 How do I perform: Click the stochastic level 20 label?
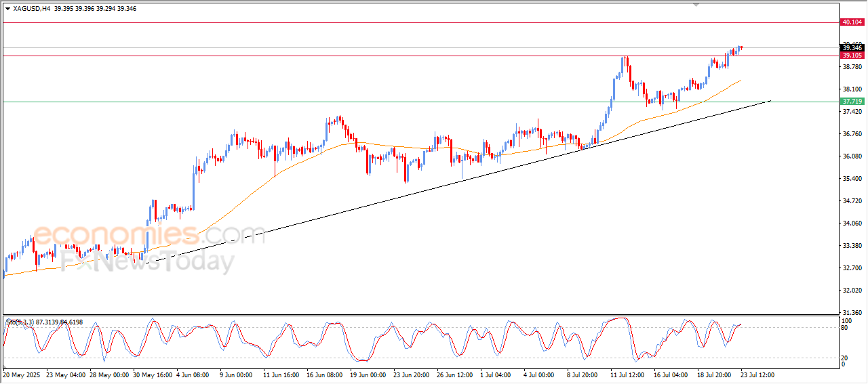click(x=845, y=357)
